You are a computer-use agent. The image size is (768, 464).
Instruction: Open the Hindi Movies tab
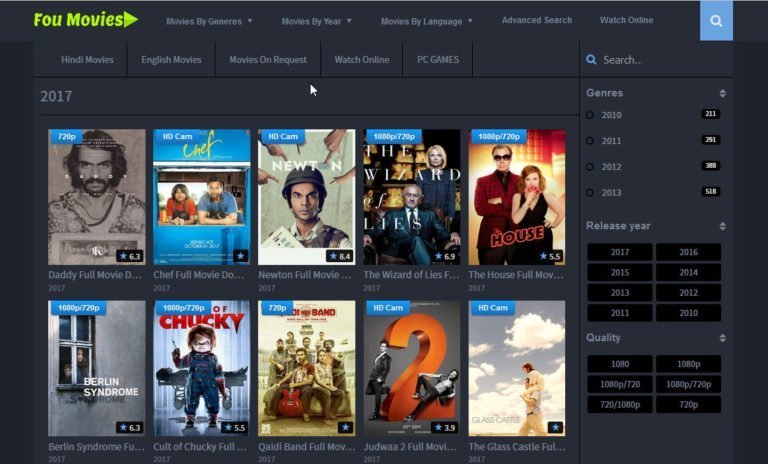coord(87,60)
